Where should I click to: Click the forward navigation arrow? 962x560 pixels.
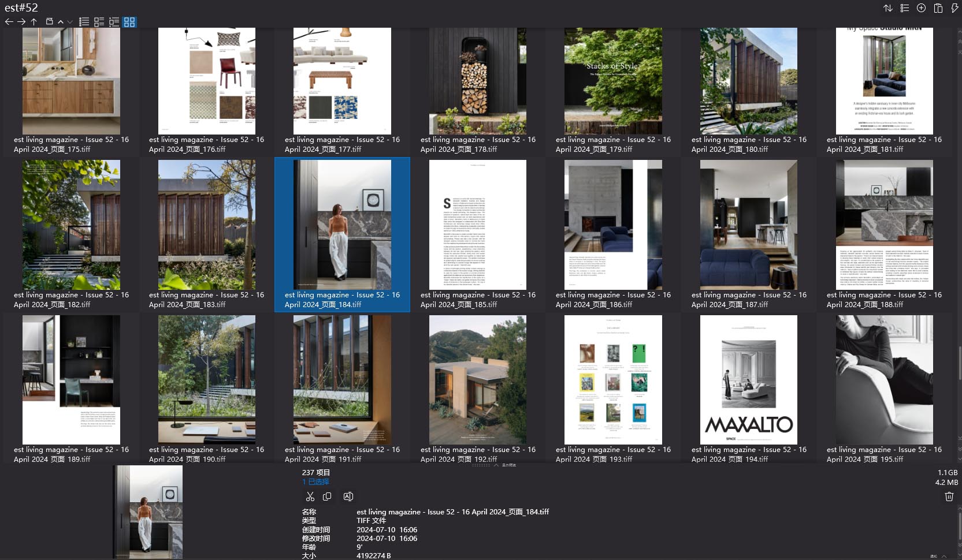point(21,22)
